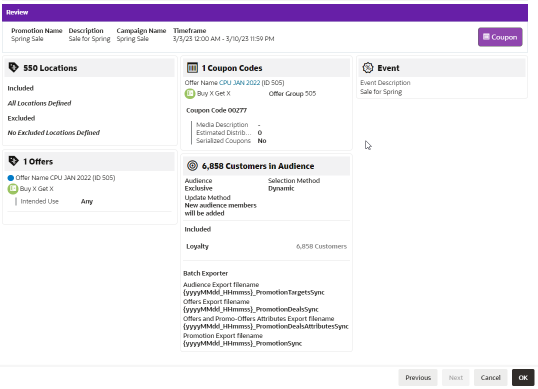
Task: Select the 1 Coupon Codes heading
Action: click(x=232, y=68)
